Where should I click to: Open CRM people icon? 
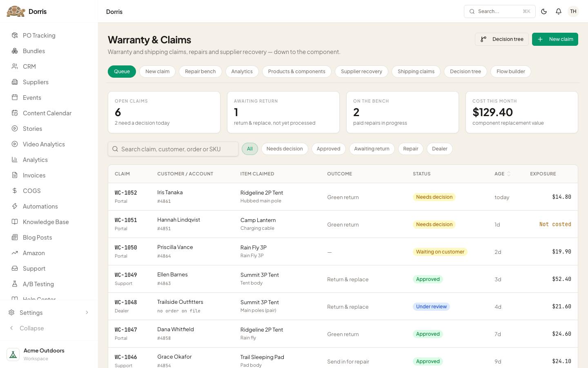pos(15,66)
